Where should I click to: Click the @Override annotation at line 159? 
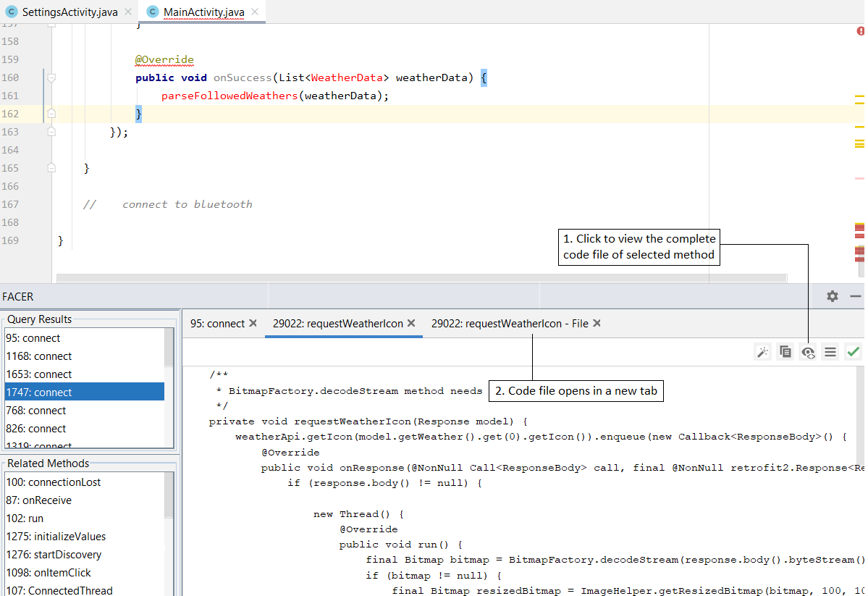coord(164,59)
